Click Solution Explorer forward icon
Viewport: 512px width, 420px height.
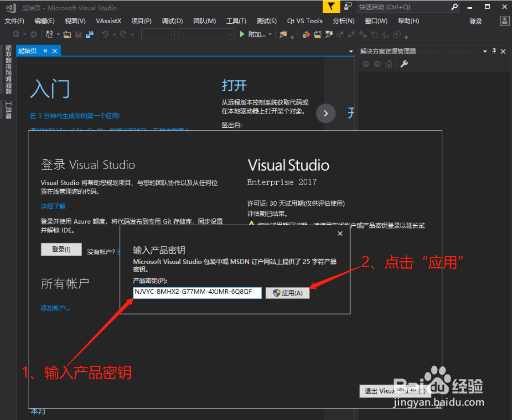coord(377,64)
